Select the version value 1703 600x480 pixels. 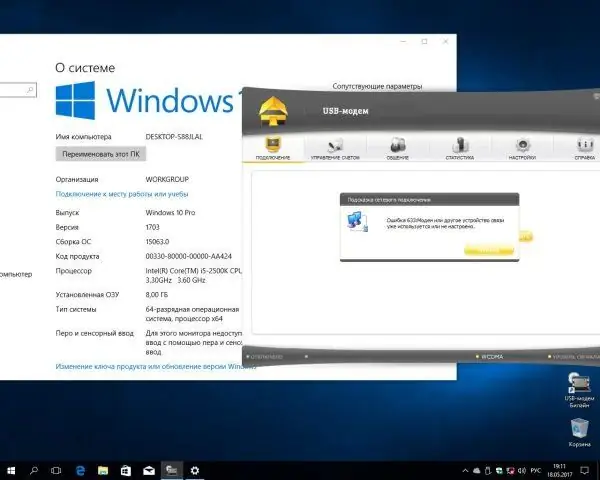point(152,227)
